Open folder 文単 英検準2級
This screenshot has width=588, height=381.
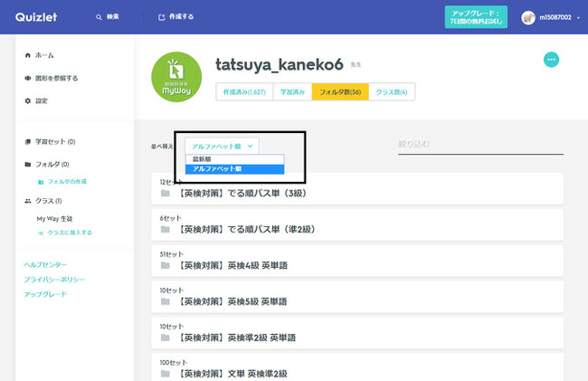(x=357, y=367)
